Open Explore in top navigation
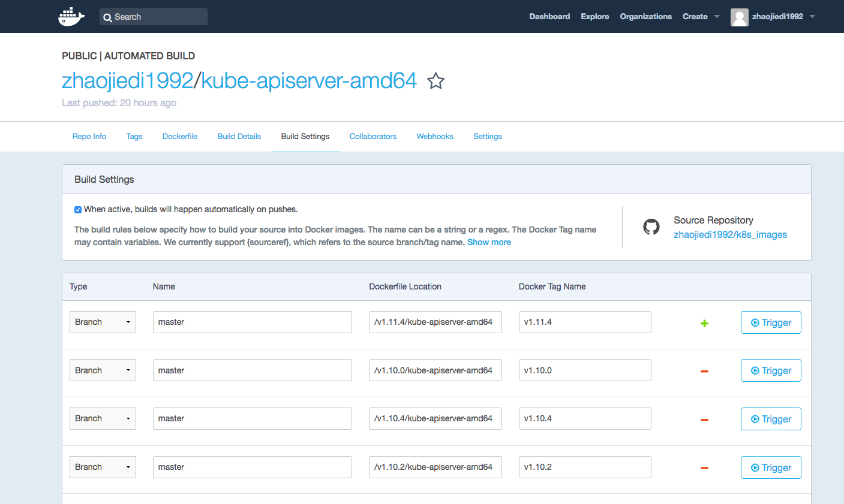Screen dimensions: 844x504 (x=595, y=17)
